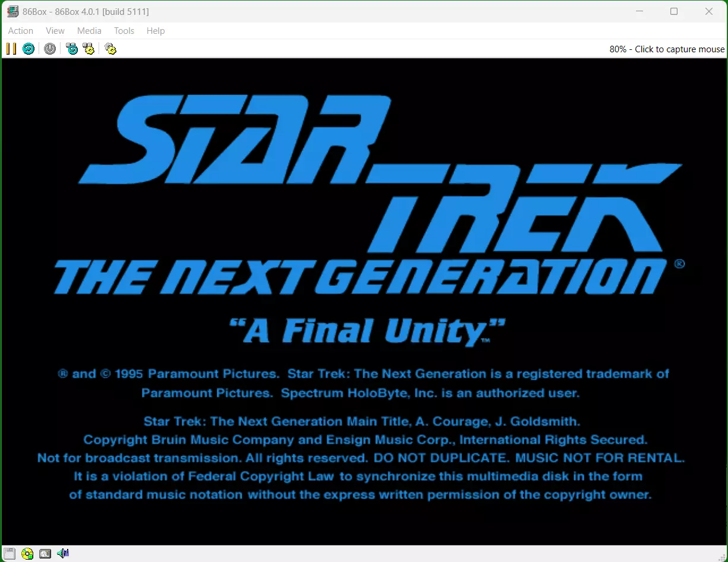Pause the emulation with the yellow pause icon
The image size is (728, 562).
tap(11, 49)
